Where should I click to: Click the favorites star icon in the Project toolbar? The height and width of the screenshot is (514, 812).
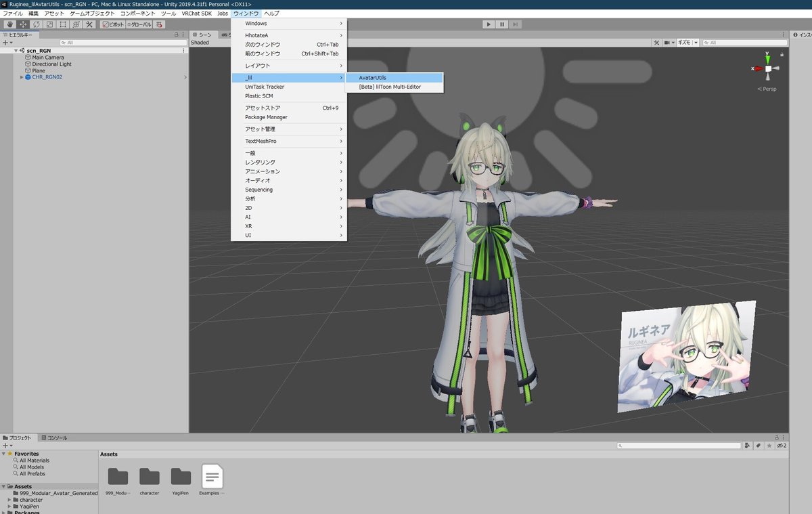pos(769,446)
